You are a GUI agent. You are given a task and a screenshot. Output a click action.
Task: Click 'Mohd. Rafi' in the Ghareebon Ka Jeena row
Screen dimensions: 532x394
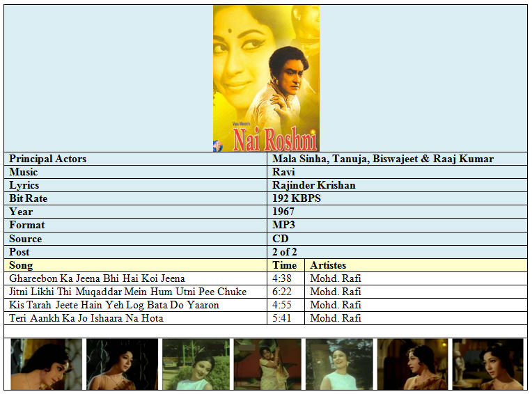coord(336,278)
